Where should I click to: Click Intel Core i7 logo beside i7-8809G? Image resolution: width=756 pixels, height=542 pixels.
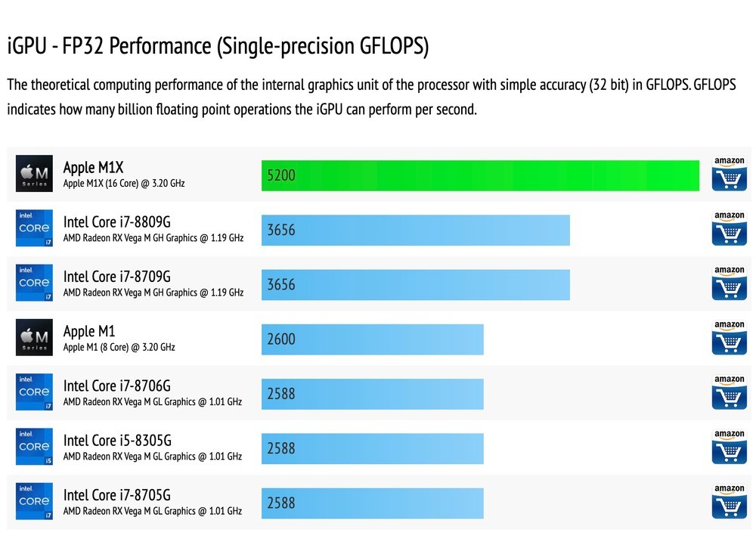click(34, 229)
